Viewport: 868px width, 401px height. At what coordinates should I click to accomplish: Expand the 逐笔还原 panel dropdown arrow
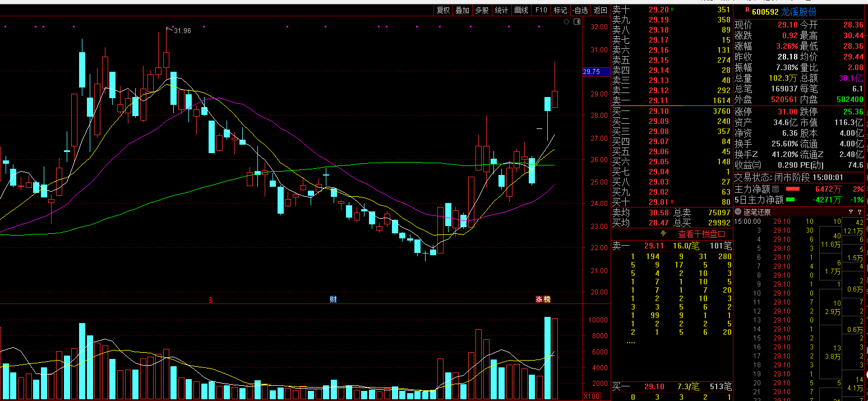tap(737, 212)
